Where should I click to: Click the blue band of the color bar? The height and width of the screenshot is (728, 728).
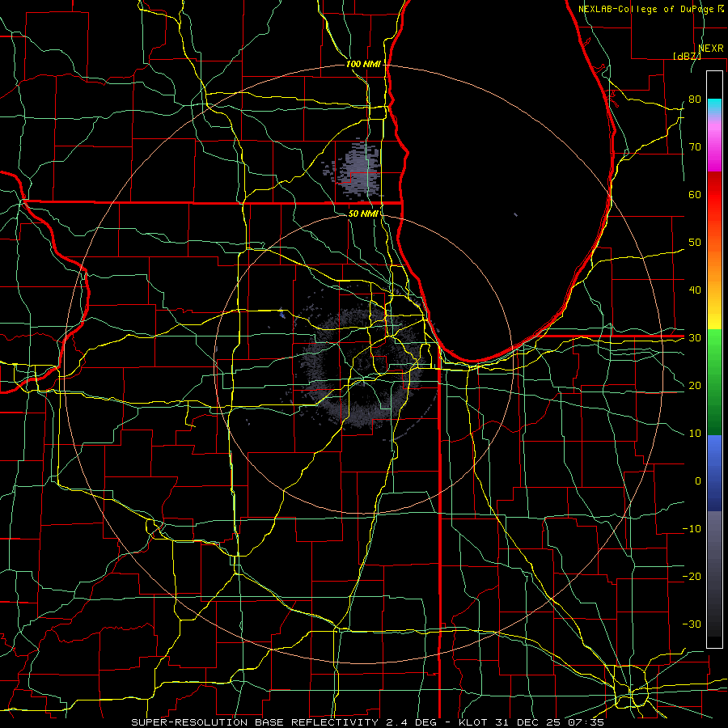pyautogui.click(x=714, y=472)
